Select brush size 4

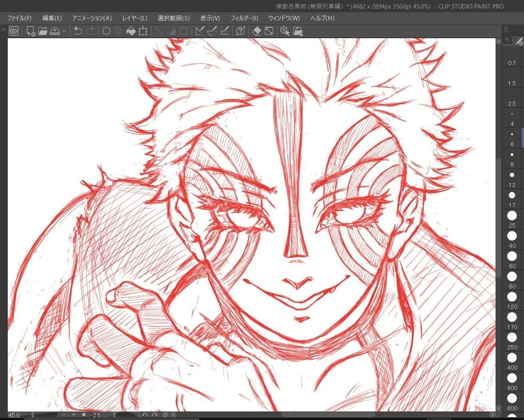click(512, 118)
